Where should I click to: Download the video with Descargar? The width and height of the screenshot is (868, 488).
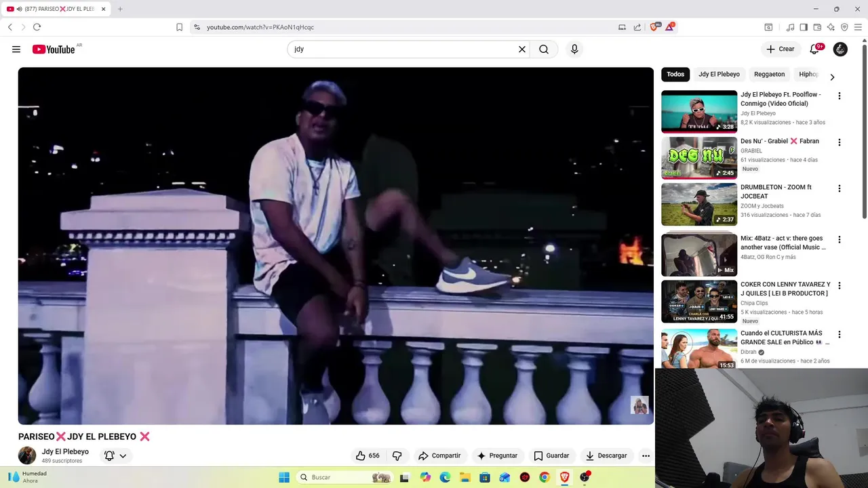(606, 455)
